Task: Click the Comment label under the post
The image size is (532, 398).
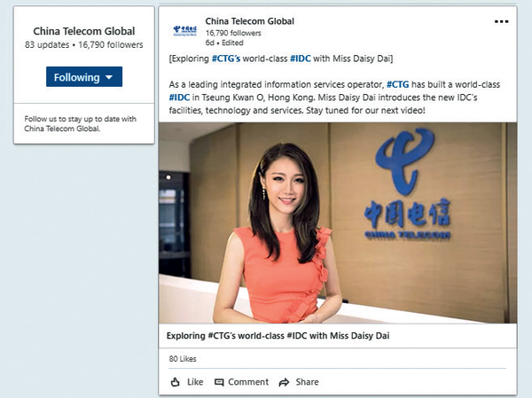Action: tap(248, 382)
